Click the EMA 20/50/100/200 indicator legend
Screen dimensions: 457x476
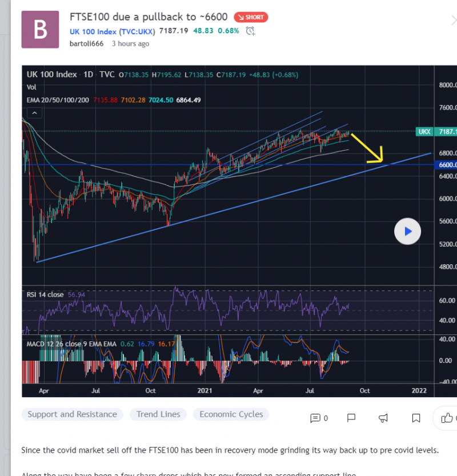coord(59,100)
